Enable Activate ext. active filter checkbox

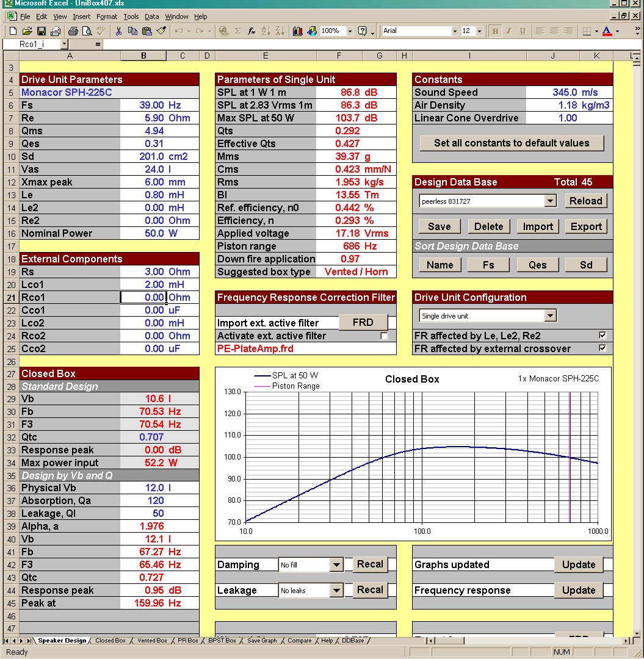click(384, 336)
